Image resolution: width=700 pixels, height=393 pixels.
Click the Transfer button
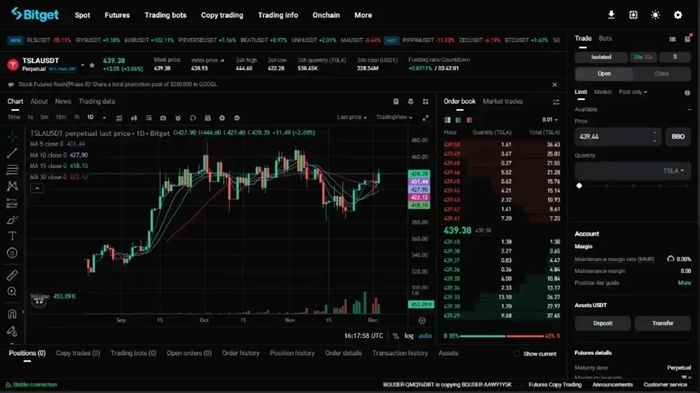click(x=662, y=323)
